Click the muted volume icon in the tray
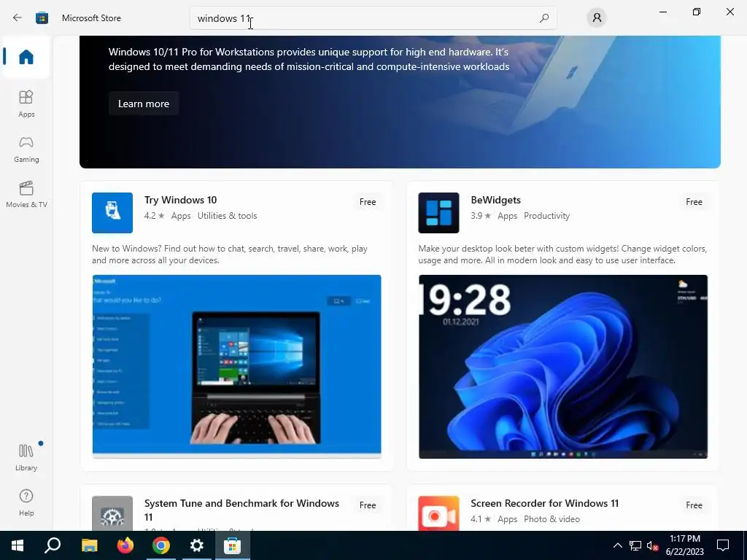 (653, 545)
